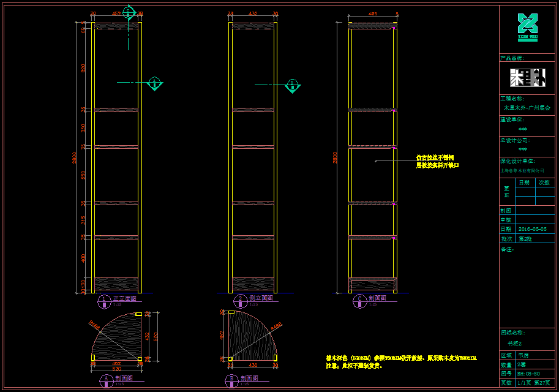Click view tag circle C beside 剖面图
The height and width of the screenshot is (392, 559).
[360, 301]
